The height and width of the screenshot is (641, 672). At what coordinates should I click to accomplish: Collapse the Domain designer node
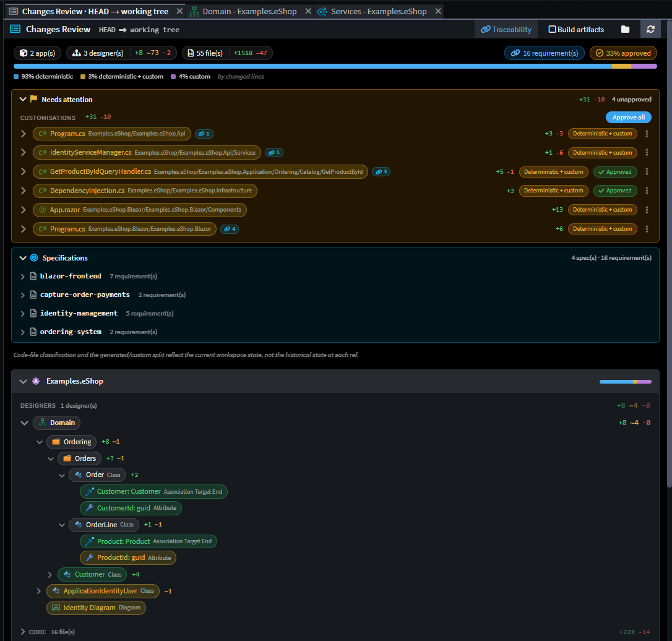click(x=24, y=423)
